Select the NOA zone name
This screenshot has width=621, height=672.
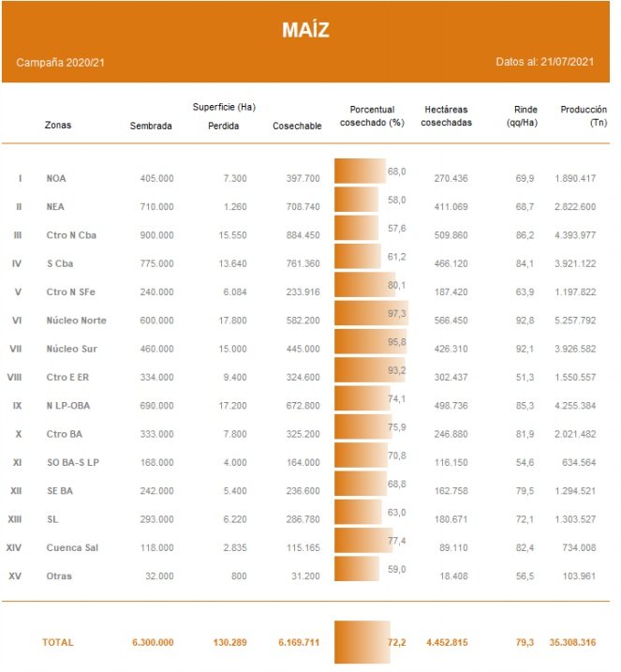coord(55,178)
